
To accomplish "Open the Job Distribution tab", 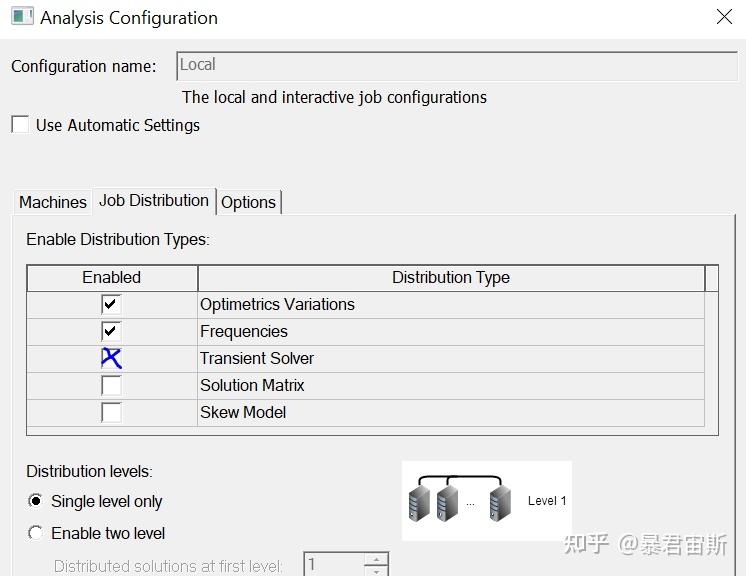I will pos(154,200).
